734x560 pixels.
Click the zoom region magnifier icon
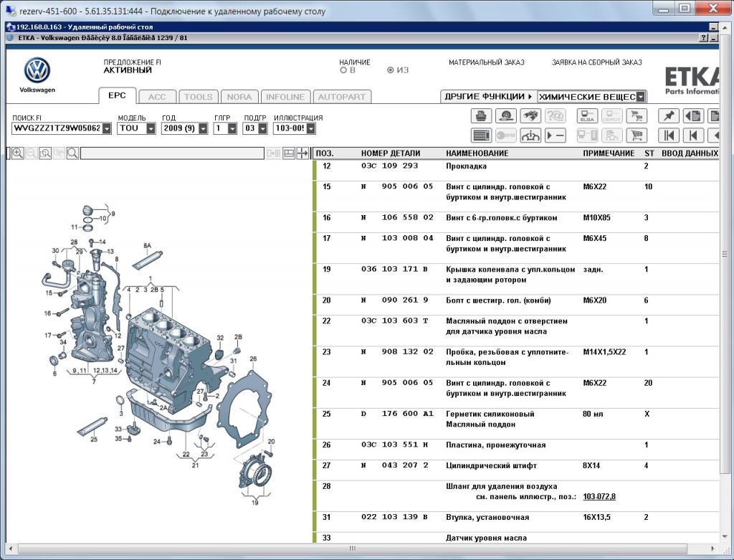click(45, 153)
